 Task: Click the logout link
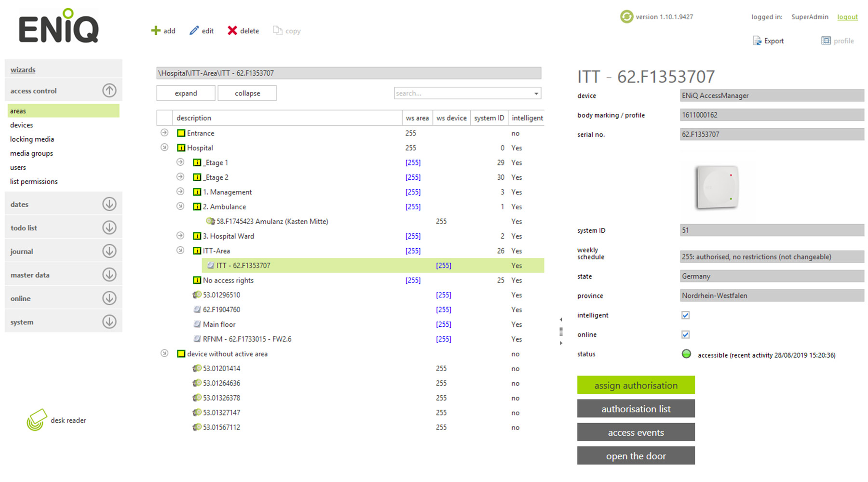[847, 17]
